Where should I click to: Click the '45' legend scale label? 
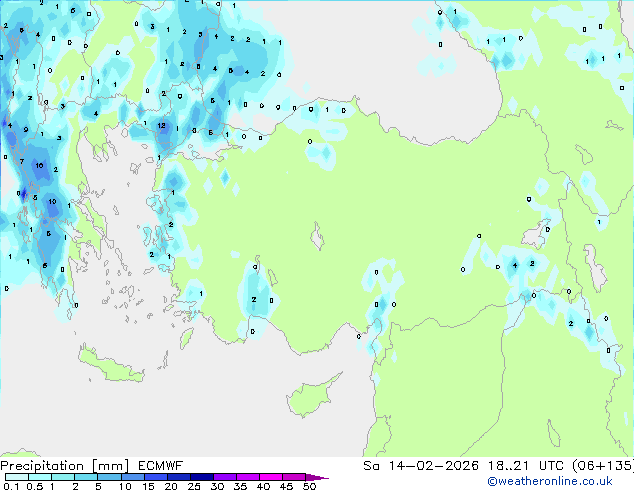(286, 486)
